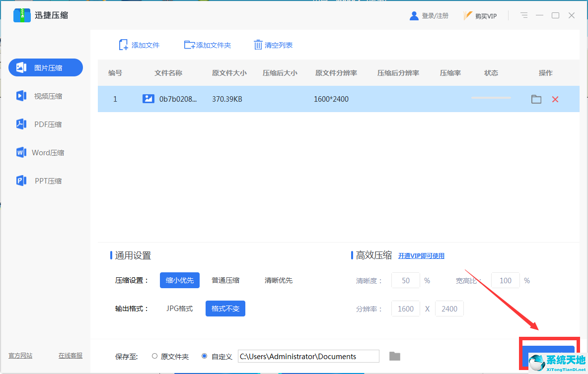Switch to PDF压缩 in sidebar
Viewport: 588px width, 374px height.
tap(39, 125)
